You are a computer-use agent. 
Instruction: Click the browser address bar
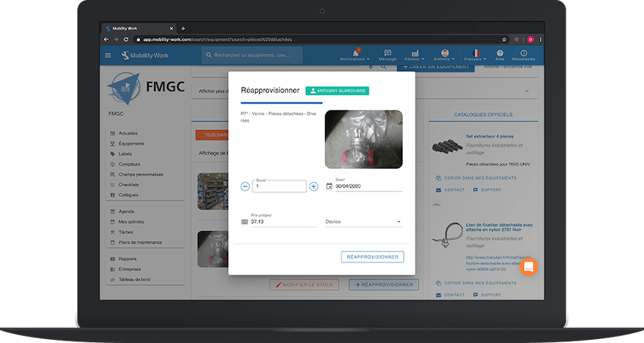click(x=316, y=40)
